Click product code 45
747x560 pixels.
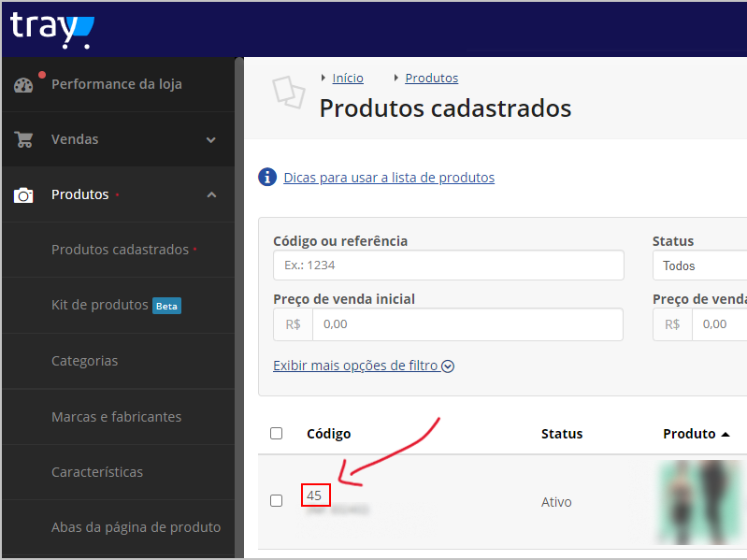[314, 495]
